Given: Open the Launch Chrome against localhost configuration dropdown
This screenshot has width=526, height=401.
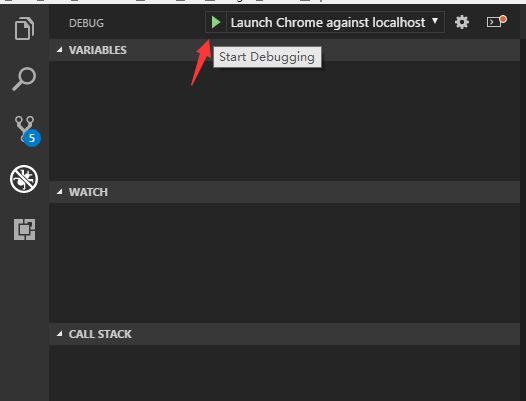Looking at the screenshot, I should (x=335, y=22).
